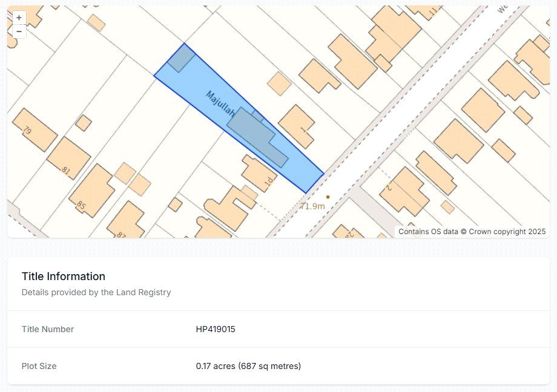Select title number HP419015
Image resolution: width=557 pixels, height=392 pixels.
point(216,329)
